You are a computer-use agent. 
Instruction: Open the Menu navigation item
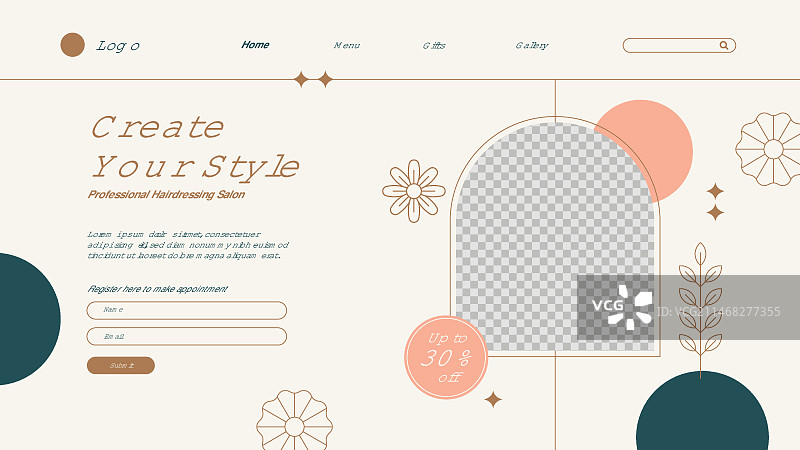click(x=346, y=45)
